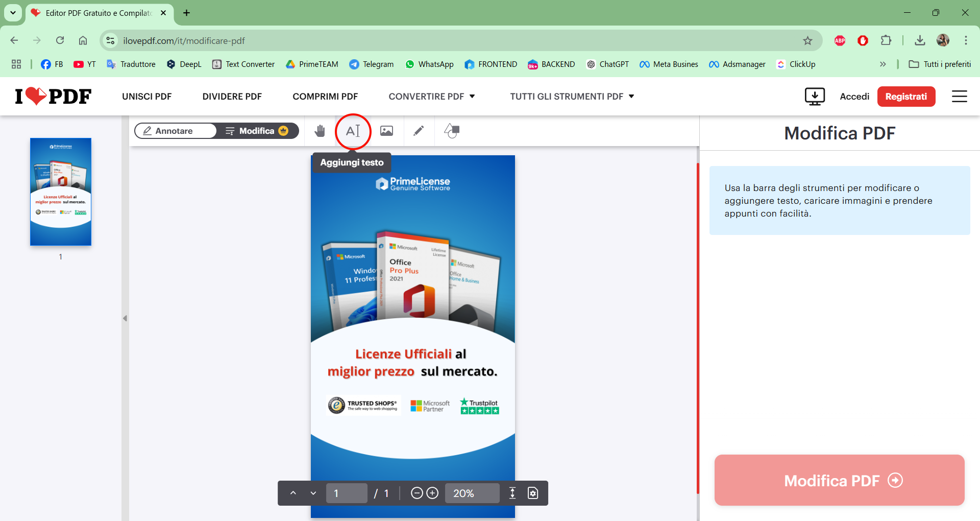Open UNISCI PDF menu item
980x521 pixels.
point(147,97)
